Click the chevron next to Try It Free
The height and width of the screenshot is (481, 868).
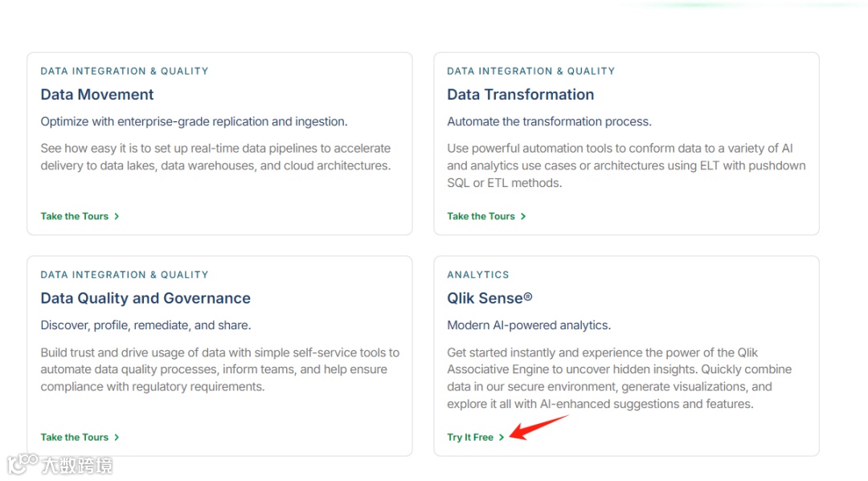[x=502, y=438]
